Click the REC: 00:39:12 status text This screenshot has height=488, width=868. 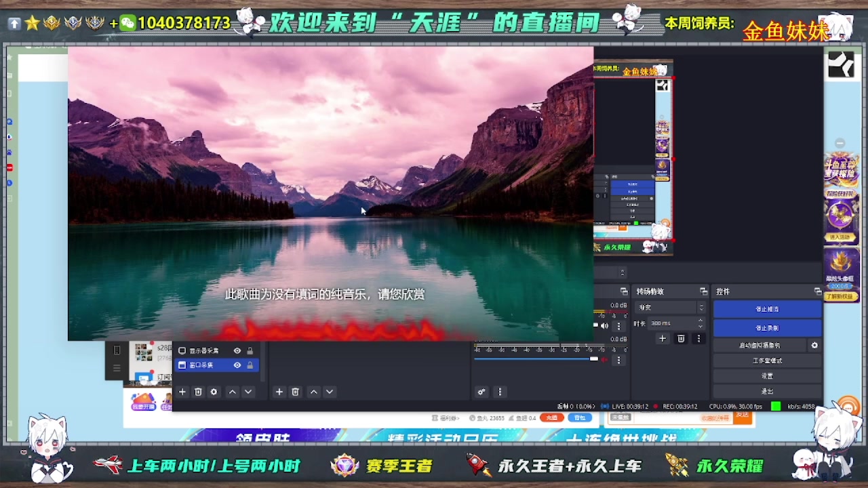[x=679, y=406]
